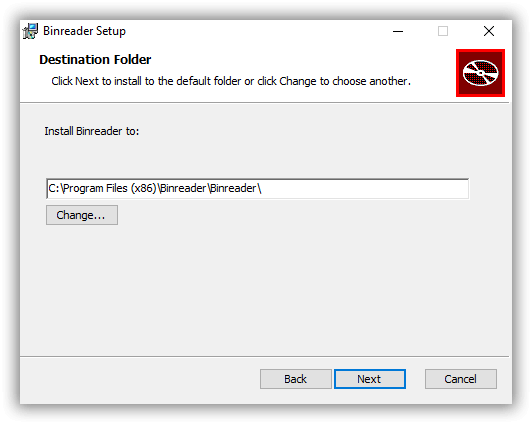Go Back to the previous setup step

pos(296,379)
